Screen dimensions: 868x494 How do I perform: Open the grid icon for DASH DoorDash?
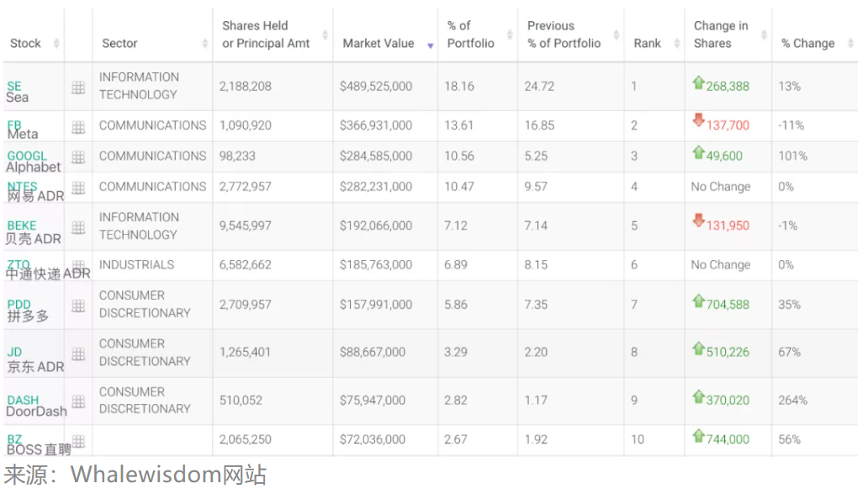point(78,401)
